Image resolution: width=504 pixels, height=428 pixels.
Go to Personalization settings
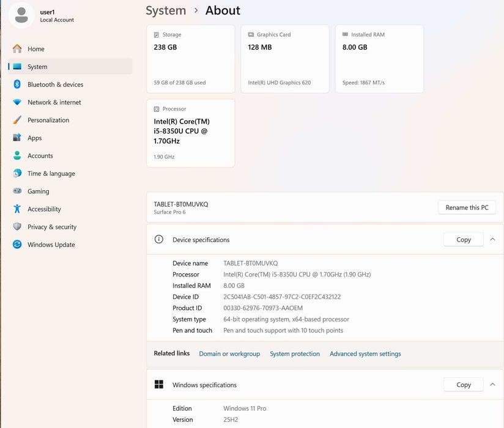point(70,120)
